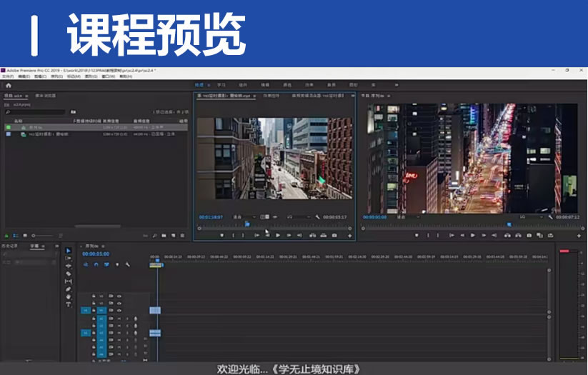Click New Item icon in Project panel
The width and height of the screenshot is (588, 375).
point(173,236)
